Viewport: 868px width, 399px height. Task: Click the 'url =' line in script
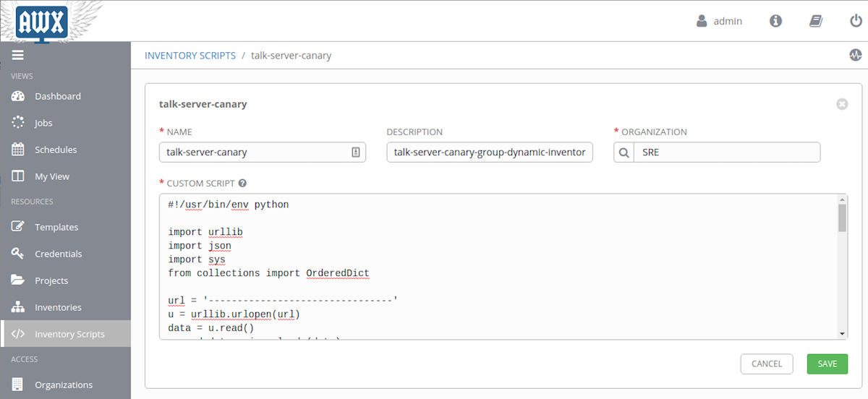[x=283, y=301]
